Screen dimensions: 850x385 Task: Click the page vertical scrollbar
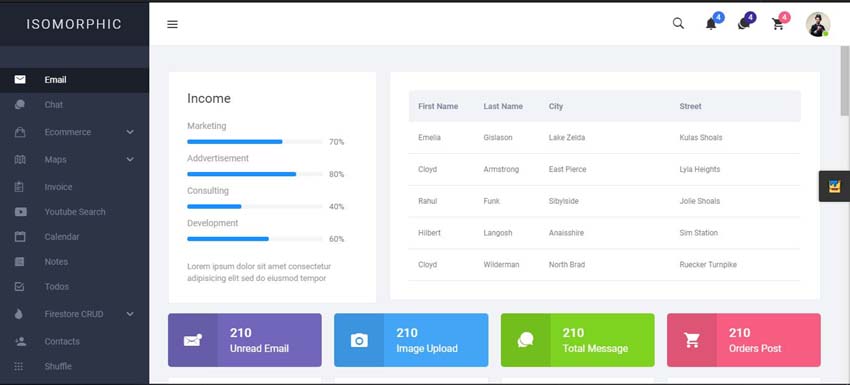845,80
